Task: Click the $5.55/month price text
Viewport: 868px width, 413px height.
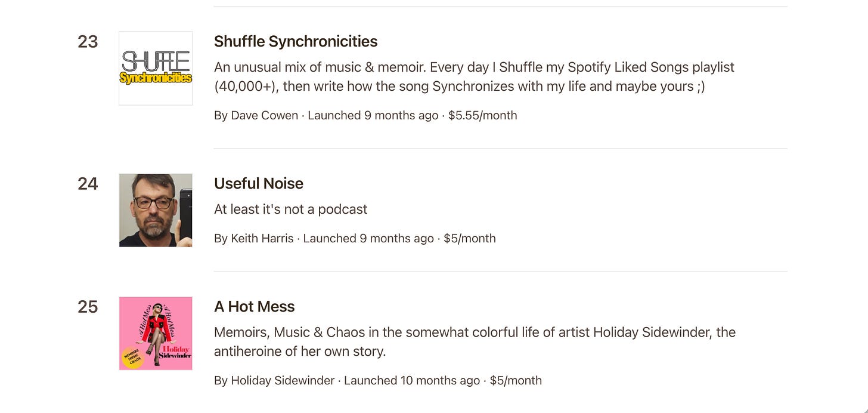Action: click(482, 115)
